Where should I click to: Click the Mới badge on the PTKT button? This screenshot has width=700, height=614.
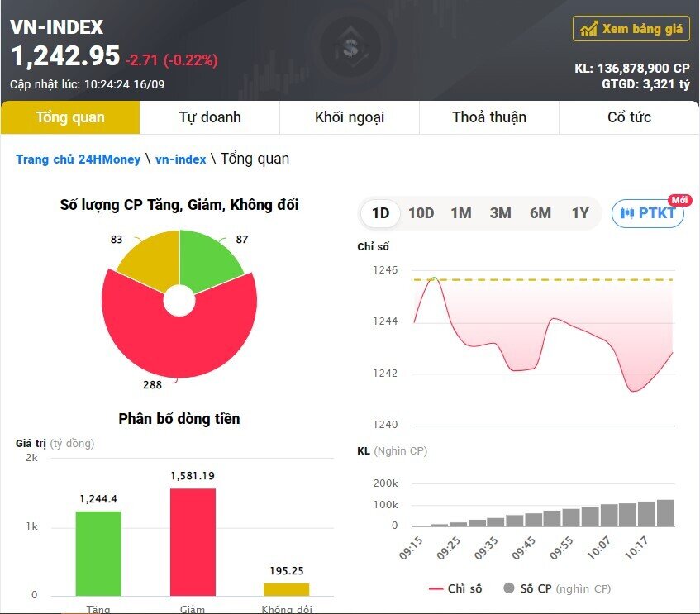679,200
